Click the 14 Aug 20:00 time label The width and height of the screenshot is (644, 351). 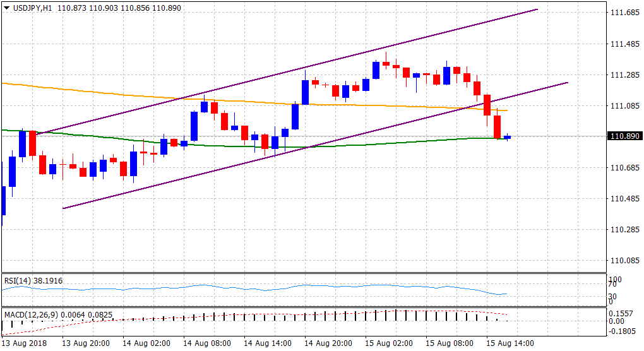tap(326, 343)
